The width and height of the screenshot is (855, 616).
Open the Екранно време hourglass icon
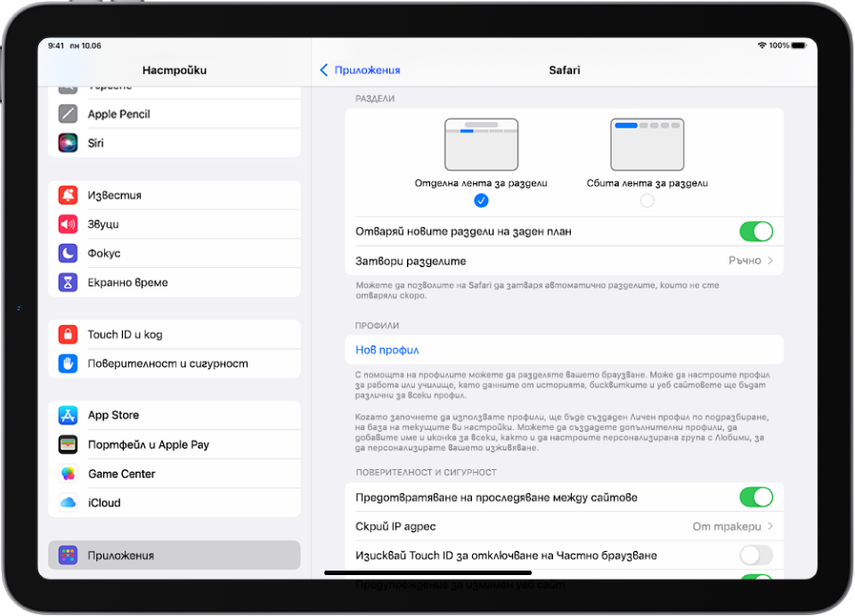[x=68, y=282]
